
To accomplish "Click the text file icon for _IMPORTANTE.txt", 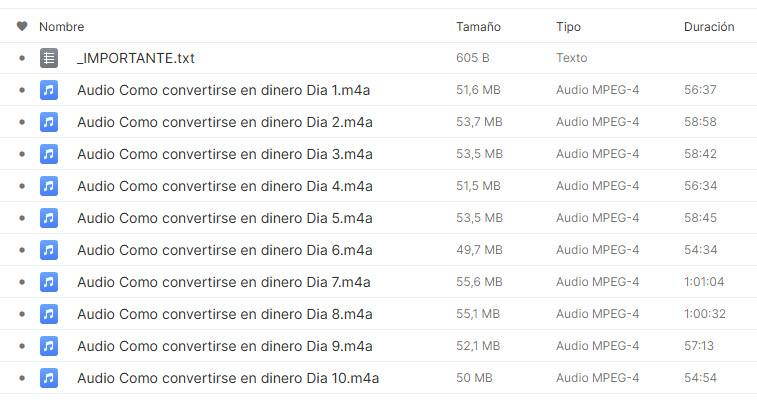I will coord(49,58).
